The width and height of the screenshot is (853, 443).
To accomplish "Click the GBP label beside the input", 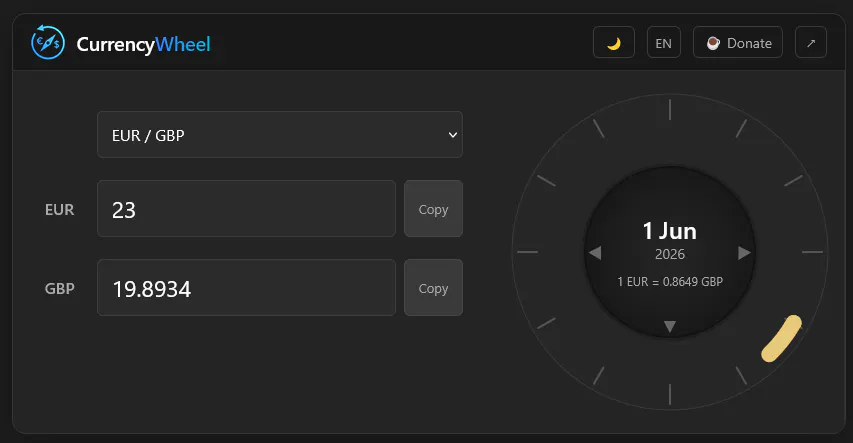I will pos(59,288).
